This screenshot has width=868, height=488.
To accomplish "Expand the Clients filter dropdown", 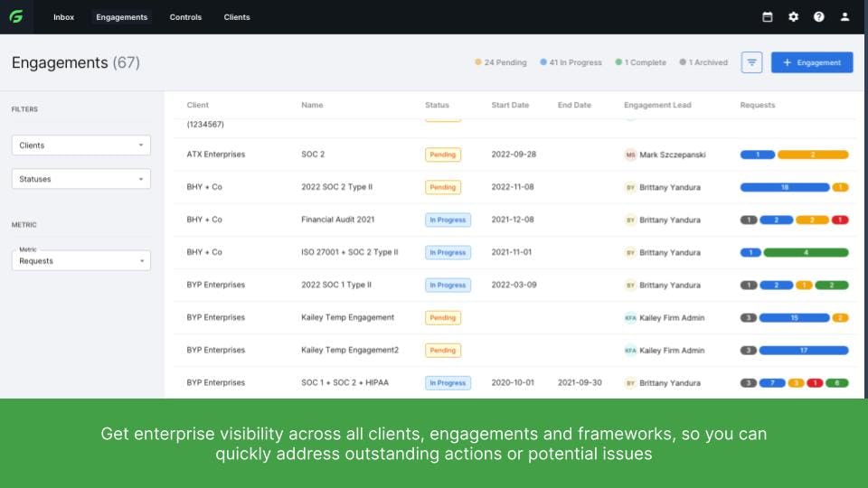I will [80, 145].
